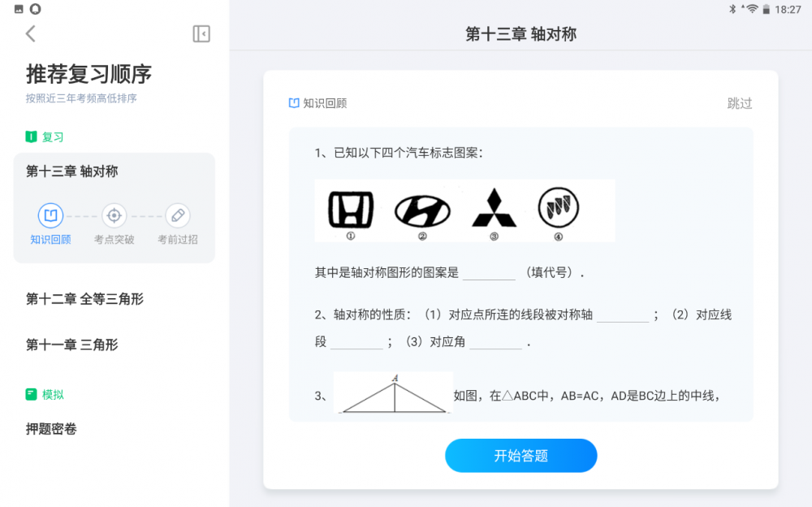Collapse the sidebar panel icon
Image resolution: width=812 pixels, height=507 pixels.
point(201,33)
